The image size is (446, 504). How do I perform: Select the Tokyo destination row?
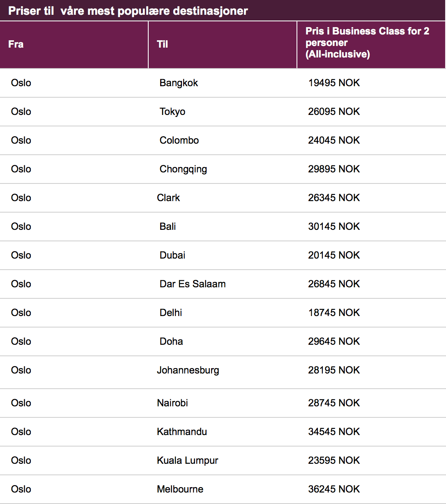172,112
